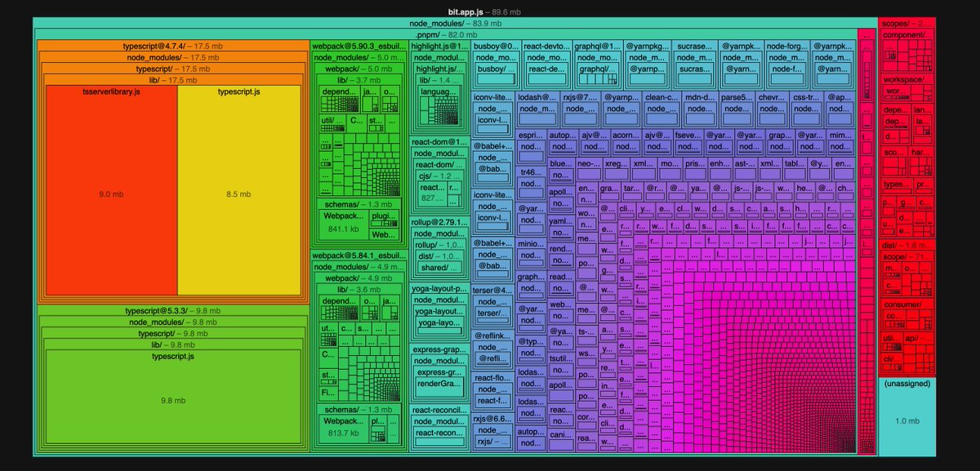This screenshot has width=980, height=471.
Task: Select the typescript@4.7.4/ package header
Action: [x=173, y=47]
